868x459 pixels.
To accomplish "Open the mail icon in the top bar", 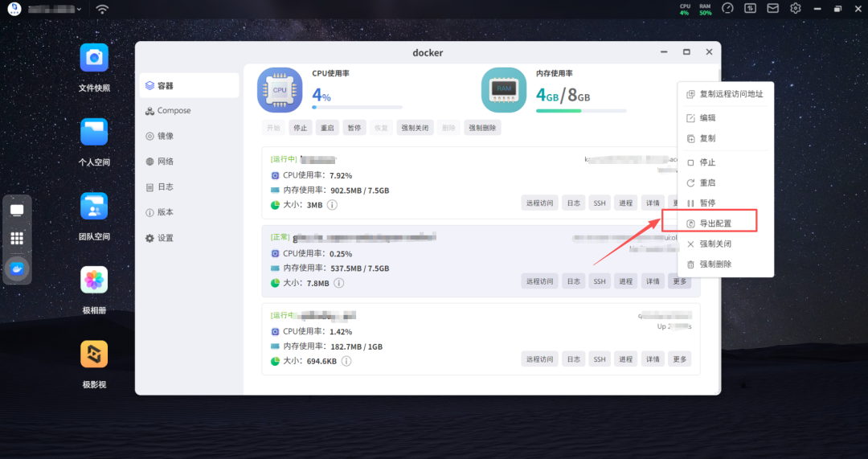I will pyautogui.click(x=773, y=8).
